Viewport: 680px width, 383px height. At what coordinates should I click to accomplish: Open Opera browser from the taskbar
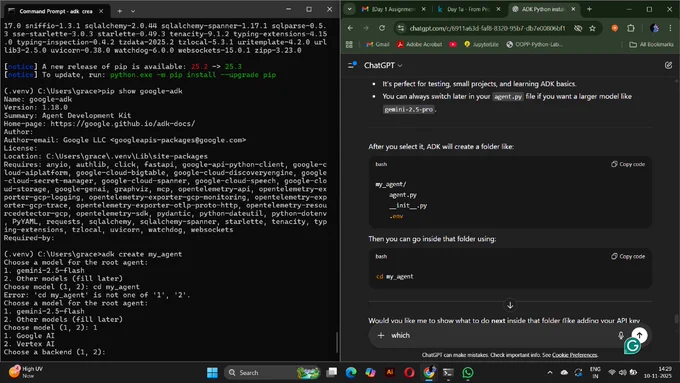click(409, 372)
